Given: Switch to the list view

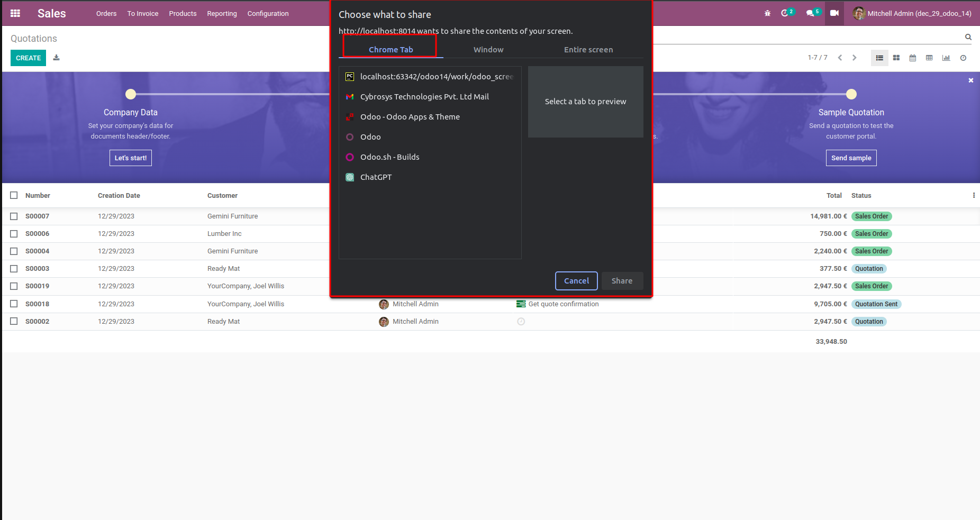Looking at the screenshot, I should (x=879, y=58).
